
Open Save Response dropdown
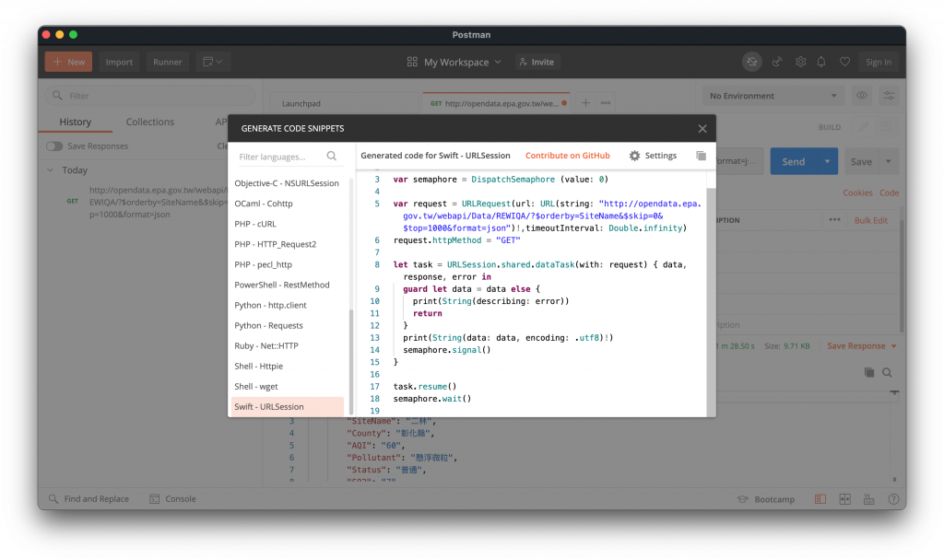(x=862, y=346)
